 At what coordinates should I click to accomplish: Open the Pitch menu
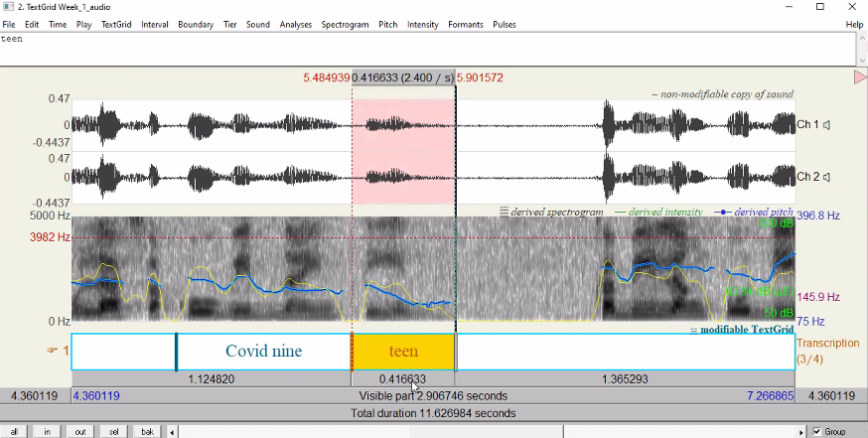tap(387, 24)
